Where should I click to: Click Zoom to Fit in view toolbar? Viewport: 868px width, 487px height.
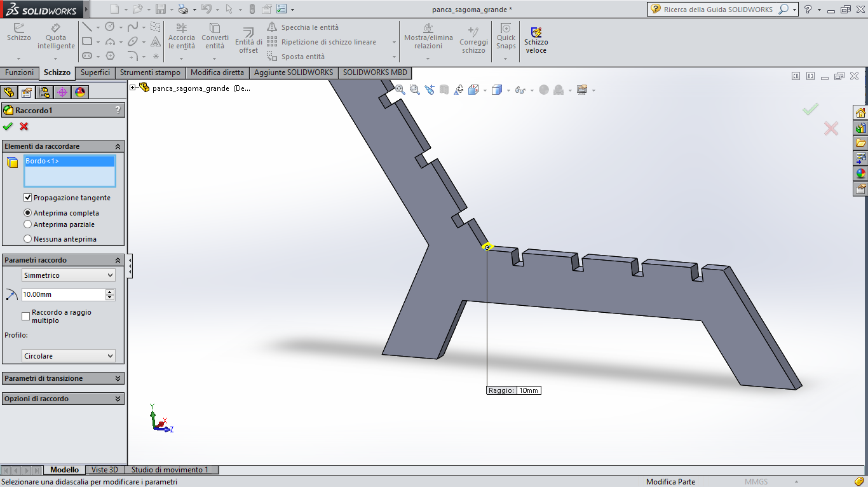pyautogui.click(x=400, y=90)
